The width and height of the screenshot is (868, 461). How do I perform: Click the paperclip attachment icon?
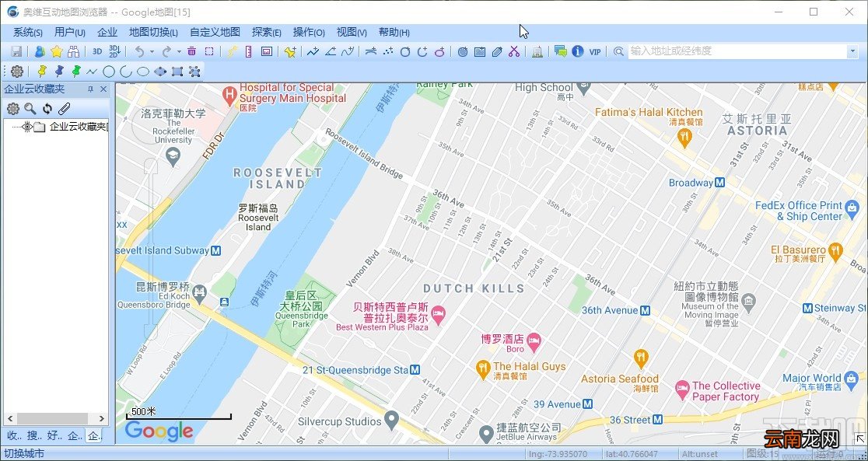click(65, 109)
